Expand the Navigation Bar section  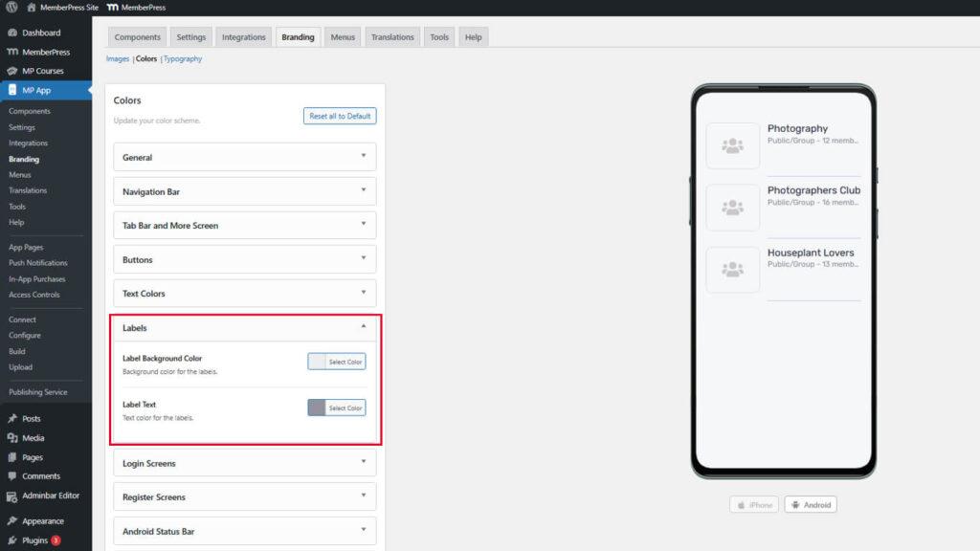[363, 191]
